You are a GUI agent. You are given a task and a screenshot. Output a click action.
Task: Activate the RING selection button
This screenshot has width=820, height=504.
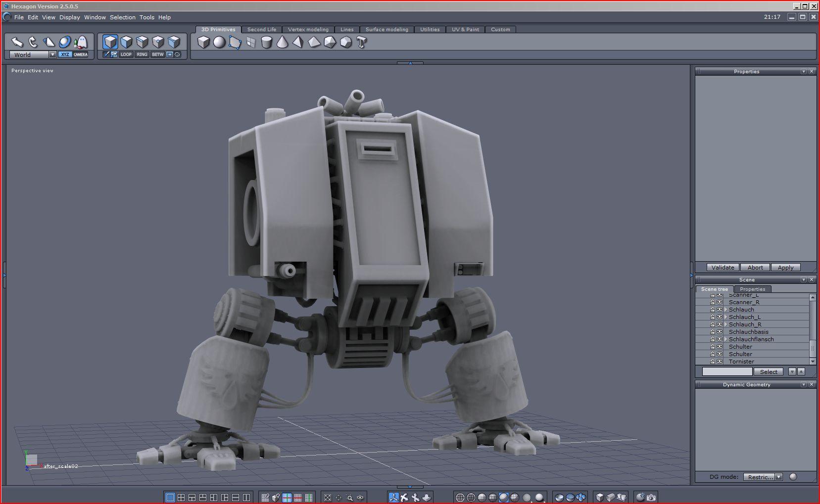click(142, 54)
